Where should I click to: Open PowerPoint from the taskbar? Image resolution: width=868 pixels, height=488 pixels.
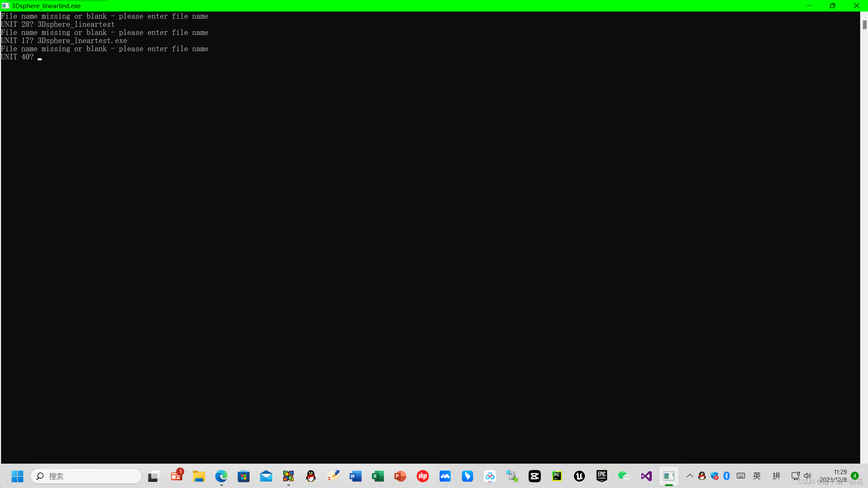(400, 476)
